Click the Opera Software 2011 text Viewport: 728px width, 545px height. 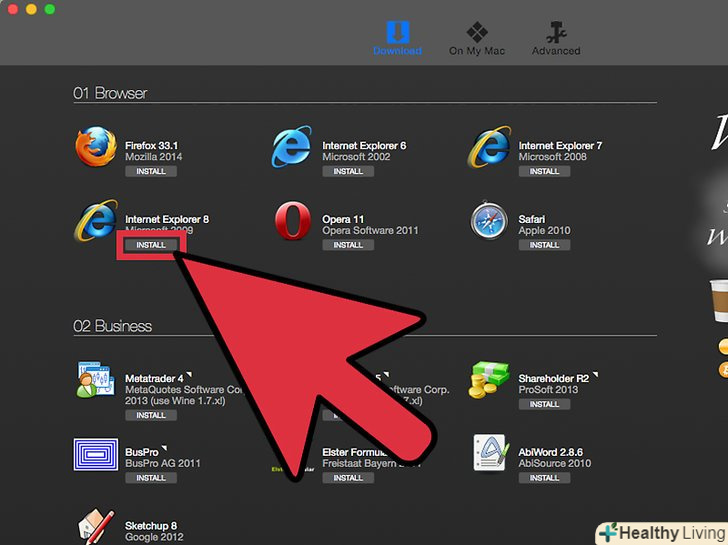370,231
